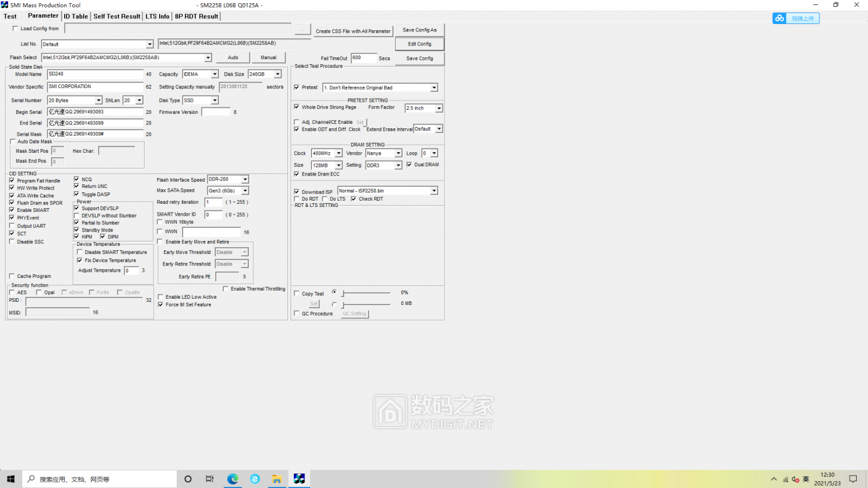
Task: Open File Explorer from the taskbar
Action: (277, 479)
